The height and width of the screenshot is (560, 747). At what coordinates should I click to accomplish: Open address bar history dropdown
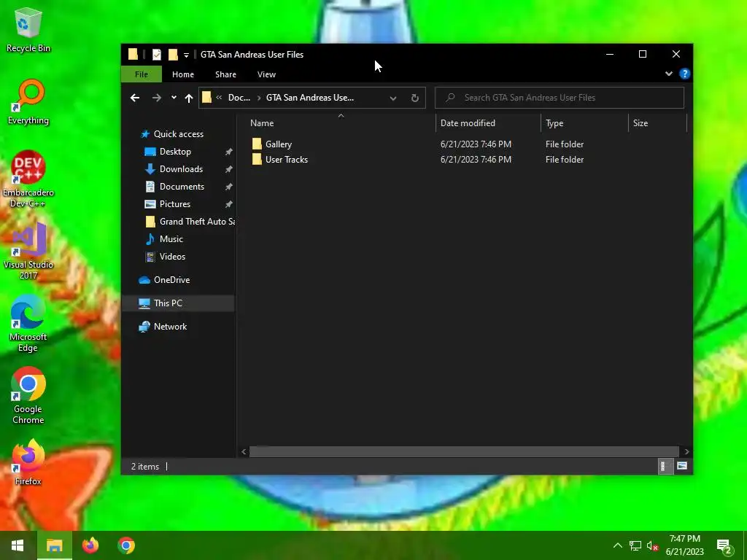tap(393, 98)
